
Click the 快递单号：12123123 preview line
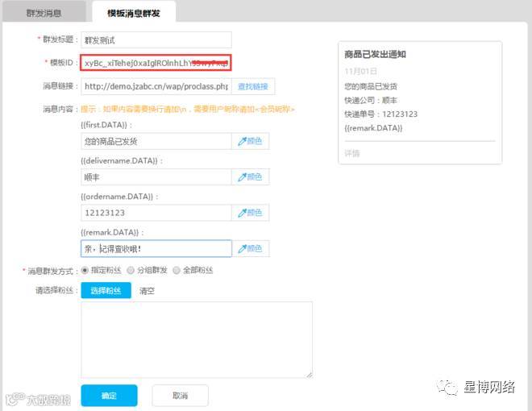click(x=380, y=114)
